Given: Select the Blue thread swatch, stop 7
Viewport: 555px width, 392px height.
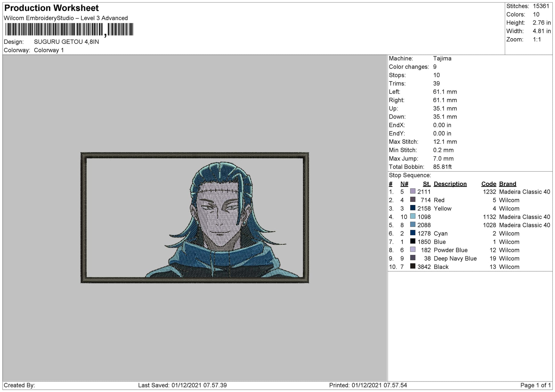Looking at the screenshot, I should tap(412, 241).
